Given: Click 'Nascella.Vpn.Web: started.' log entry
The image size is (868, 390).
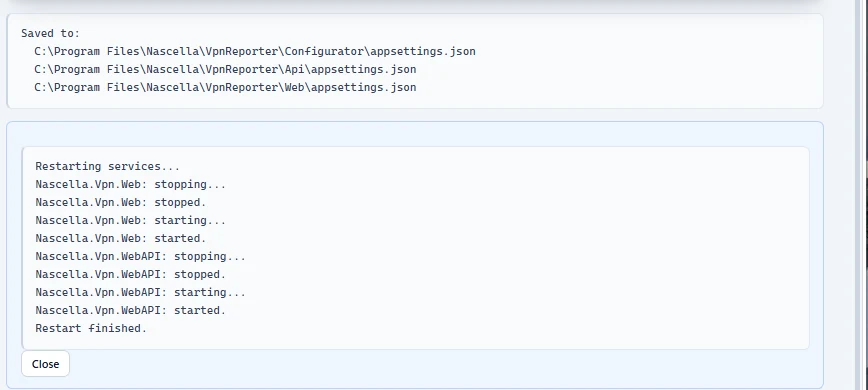Looking at the screenshot, I should [x=121, y=238].
